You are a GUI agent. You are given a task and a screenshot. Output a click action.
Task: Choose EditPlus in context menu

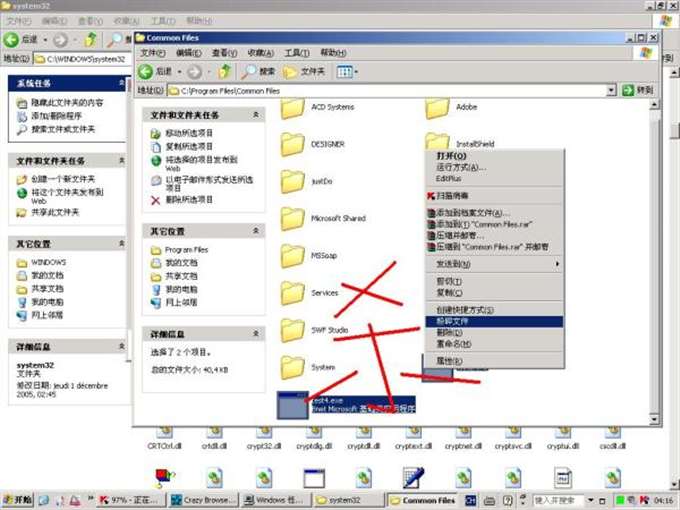pos(494,179)
